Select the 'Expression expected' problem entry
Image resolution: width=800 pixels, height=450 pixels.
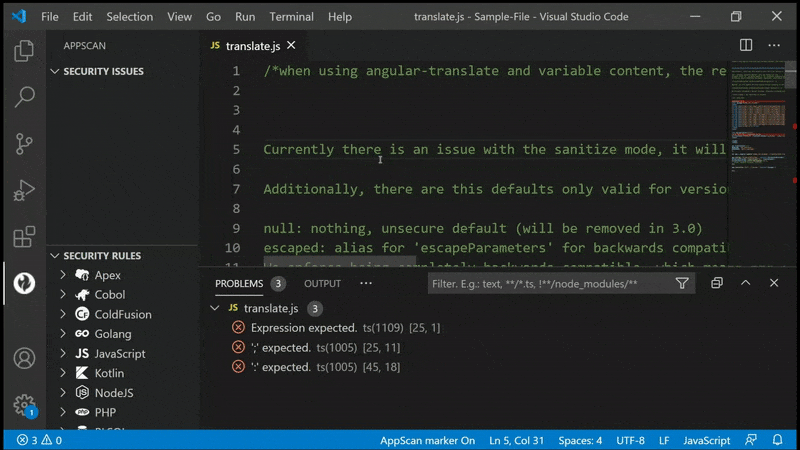point(303,328)
